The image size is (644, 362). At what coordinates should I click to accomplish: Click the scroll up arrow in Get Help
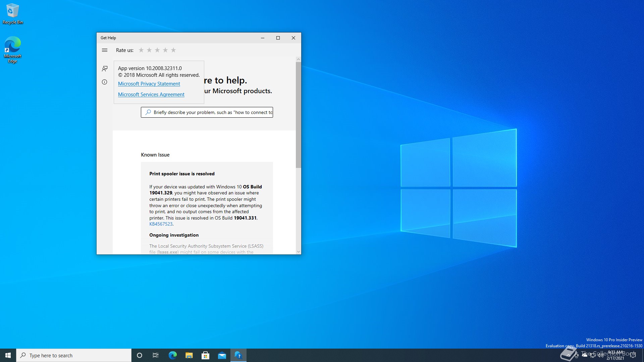[x=299, y=60]
